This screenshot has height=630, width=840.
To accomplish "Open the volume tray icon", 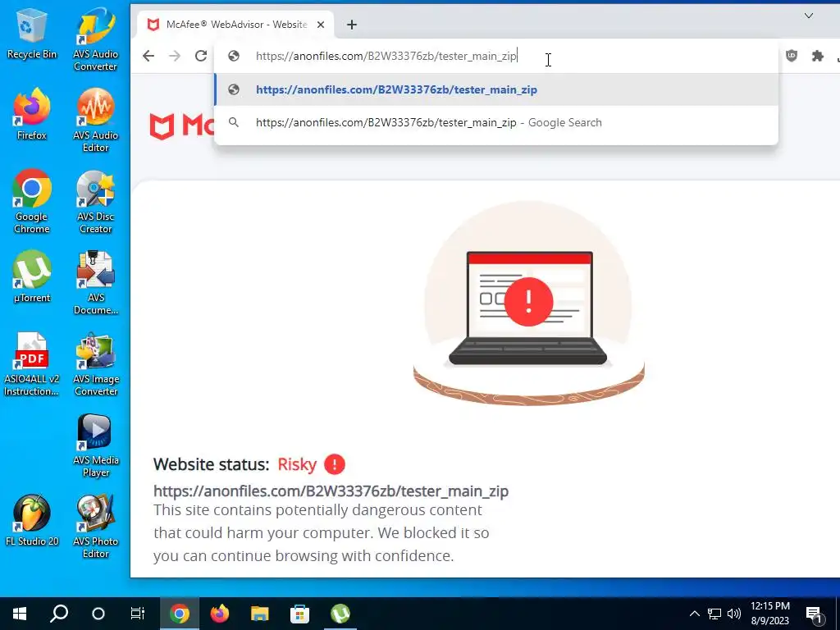I will point(734,614).
